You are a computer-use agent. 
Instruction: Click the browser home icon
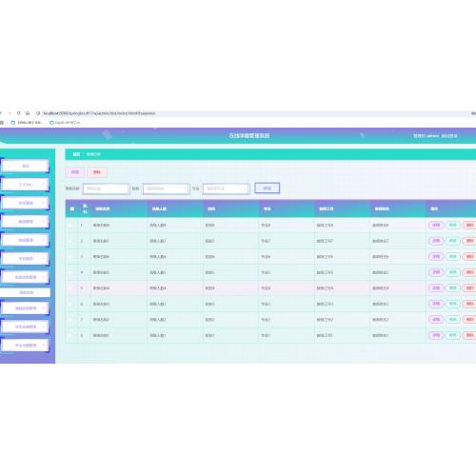28,113
